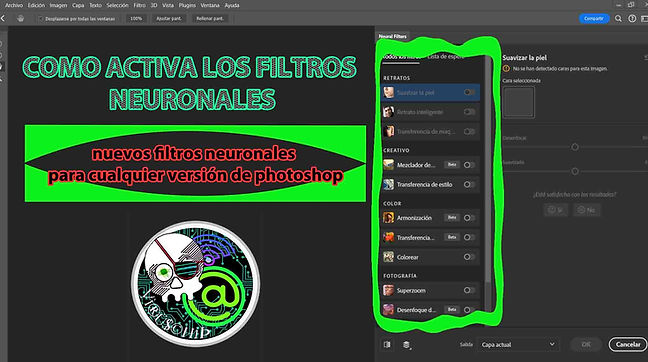The height and width of the screenshot is (362, 648).
Task: Select the Superzoom filter thumbnail icon
Action: pos(388,291)
